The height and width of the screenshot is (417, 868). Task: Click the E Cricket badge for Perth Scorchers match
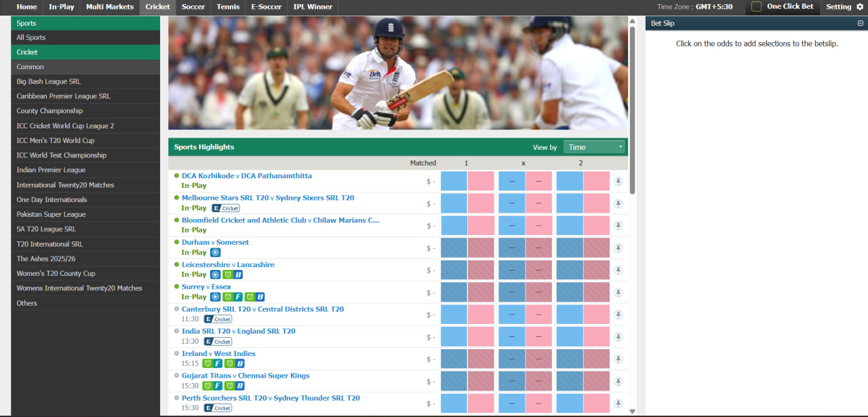pos(218,408)
